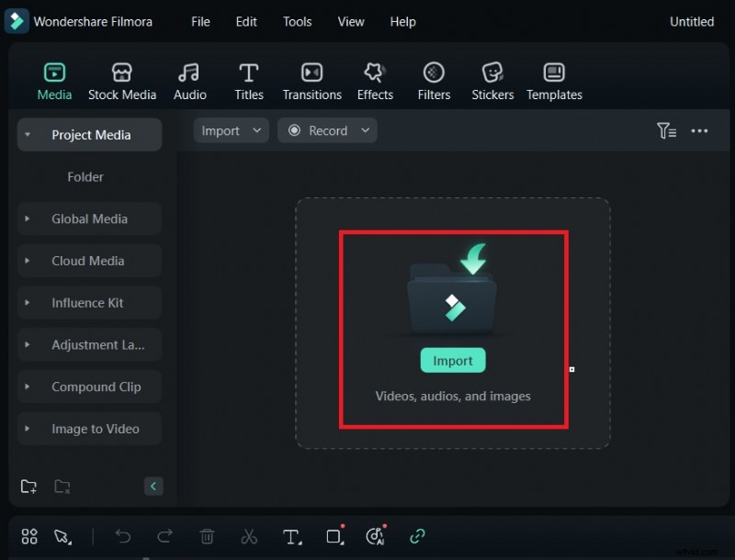The image size is (735, 560).
Task: Click the new folder icon at bottom left
Action: pos(28,487)
